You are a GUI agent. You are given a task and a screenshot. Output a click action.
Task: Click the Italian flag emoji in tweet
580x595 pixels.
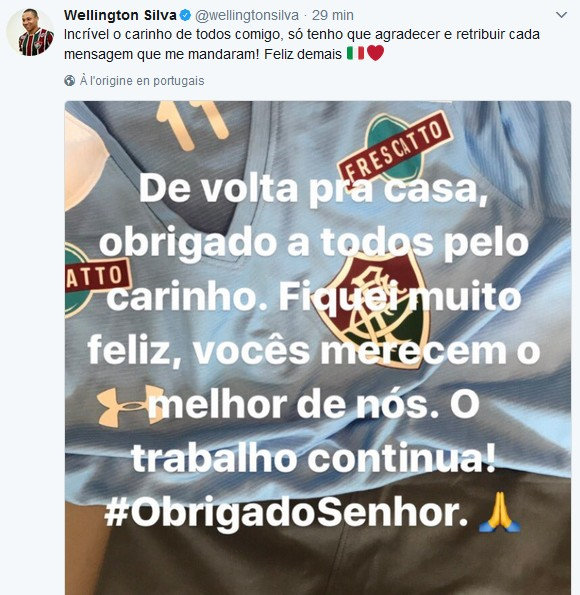pos(356,53)
